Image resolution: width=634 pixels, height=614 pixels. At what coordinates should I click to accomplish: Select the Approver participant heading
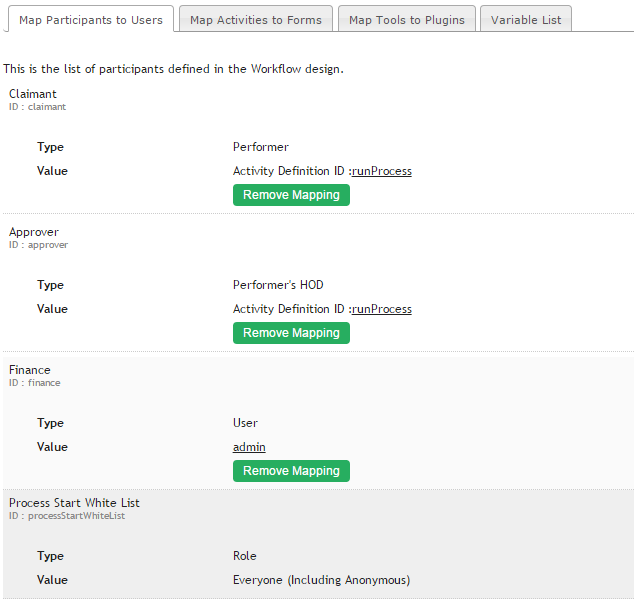[x=34, y=232]
